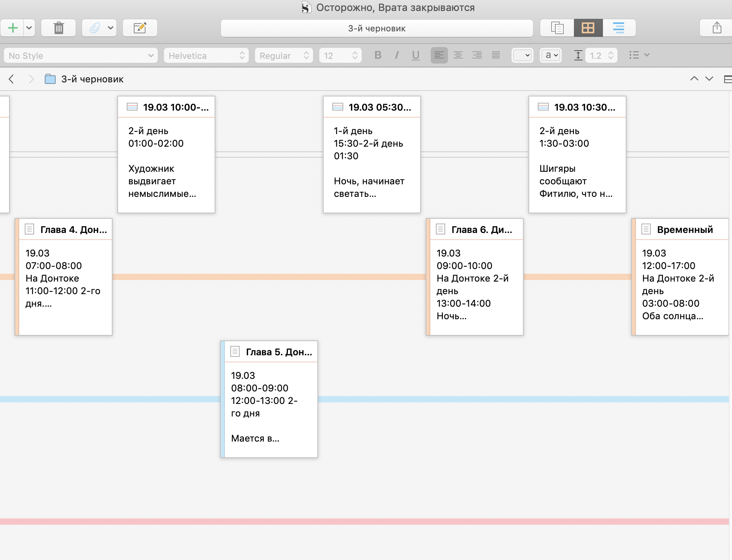
Task: Align text left
Action: (439, 55)
